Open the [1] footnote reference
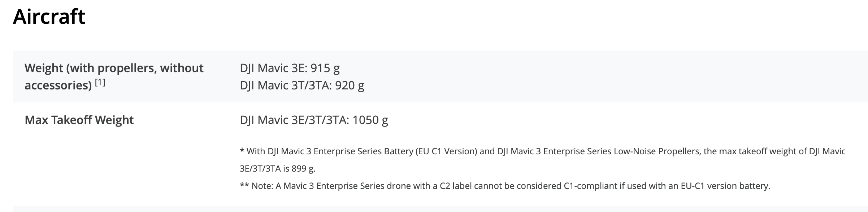This screenshot has width=868, height=212. (x=100, y=83)
